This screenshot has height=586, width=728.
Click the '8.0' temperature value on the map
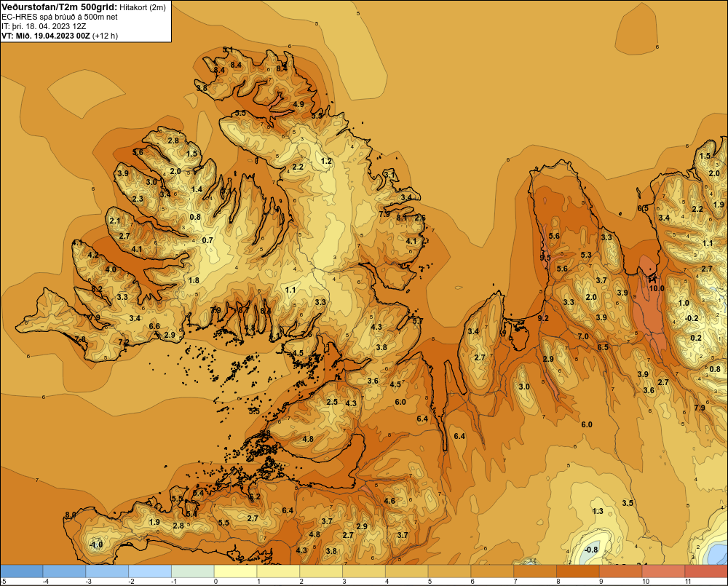(71, 515)
